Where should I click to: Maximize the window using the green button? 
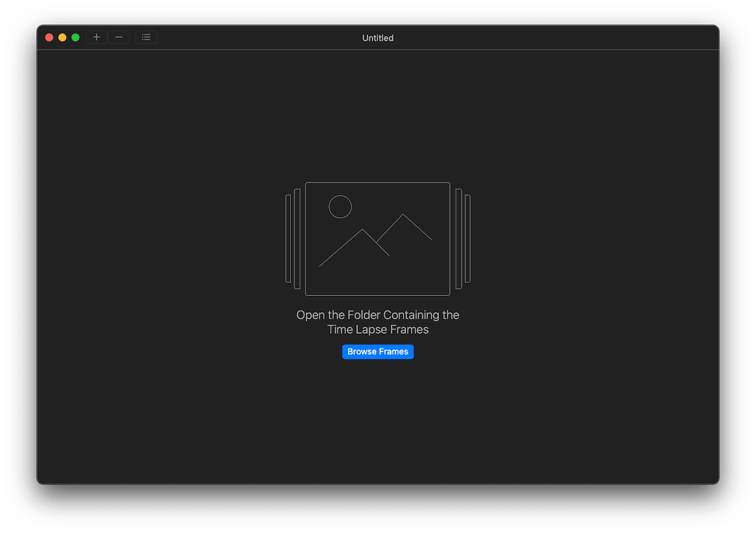[75, 37]
